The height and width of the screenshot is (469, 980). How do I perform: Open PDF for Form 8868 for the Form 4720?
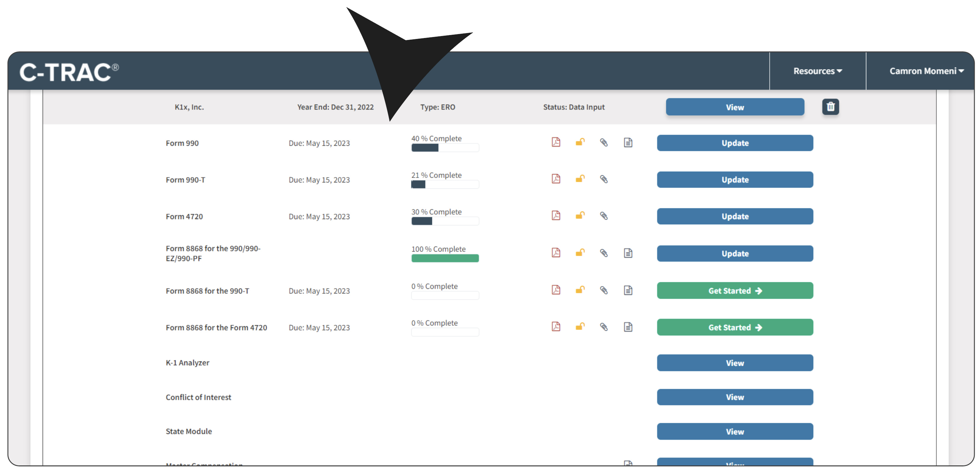[x=556, y=327]
